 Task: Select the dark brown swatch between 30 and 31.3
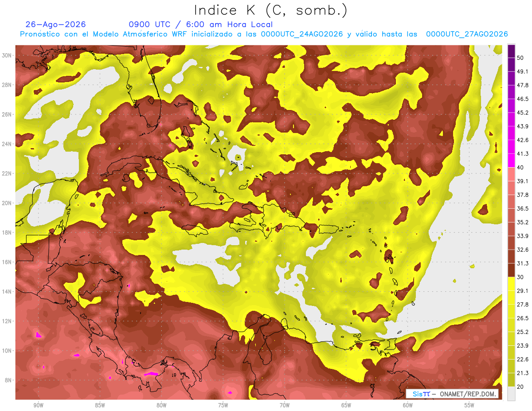pyautogui.click(x=511, y=270)
